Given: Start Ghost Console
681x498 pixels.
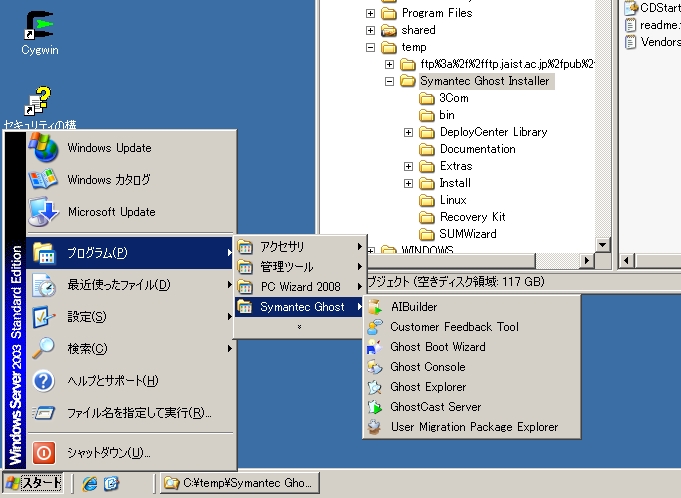Looking at the screenshot, I should point(427,367).
